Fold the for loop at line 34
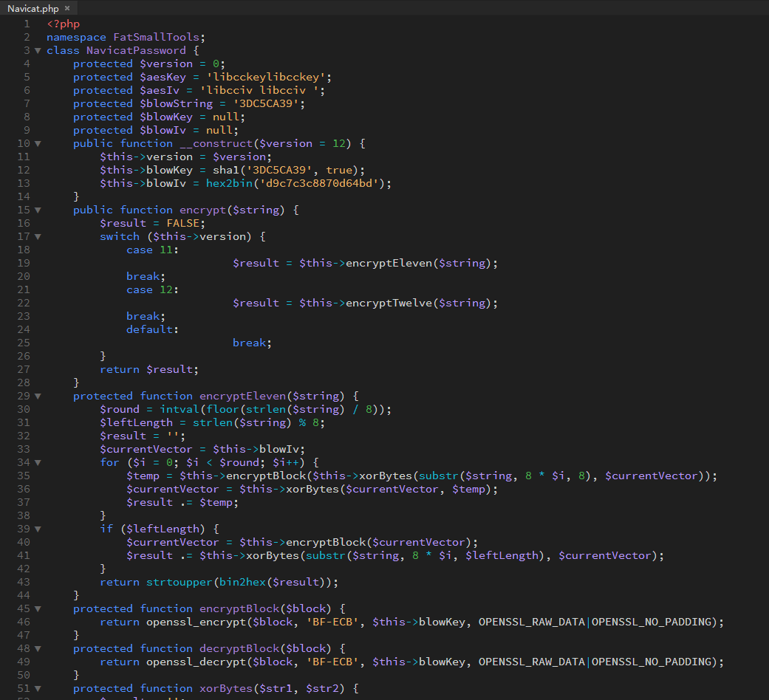Screen dimensions: 769x700 click(x=38, y=462)
